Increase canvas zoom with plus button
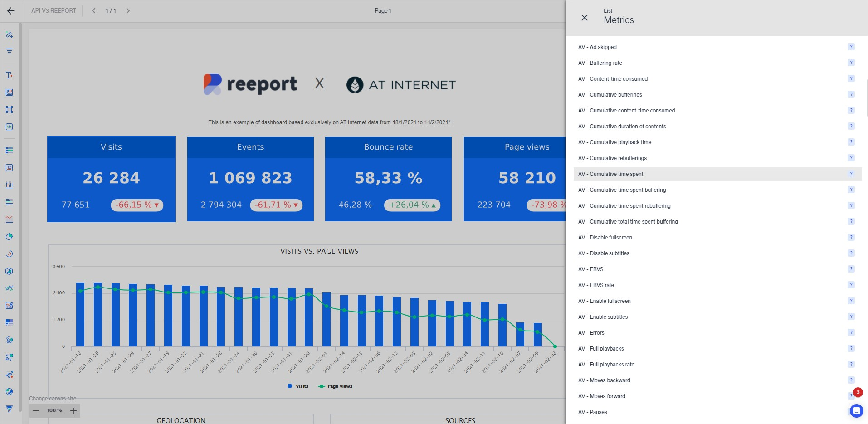This screenshot has height=424, width=868. click(73, 411)
